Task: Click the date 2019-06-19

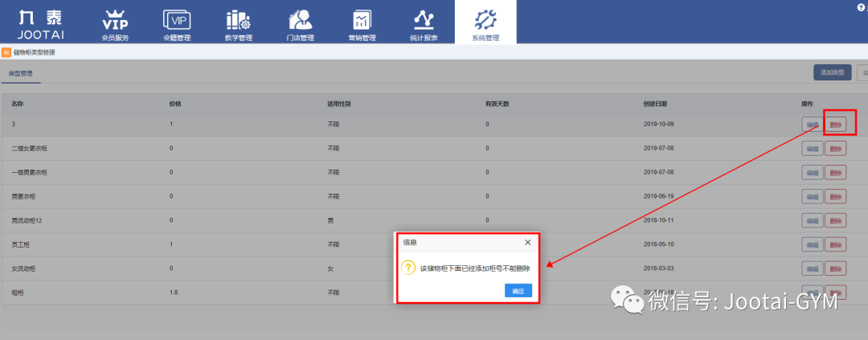Action: [659, 197]
